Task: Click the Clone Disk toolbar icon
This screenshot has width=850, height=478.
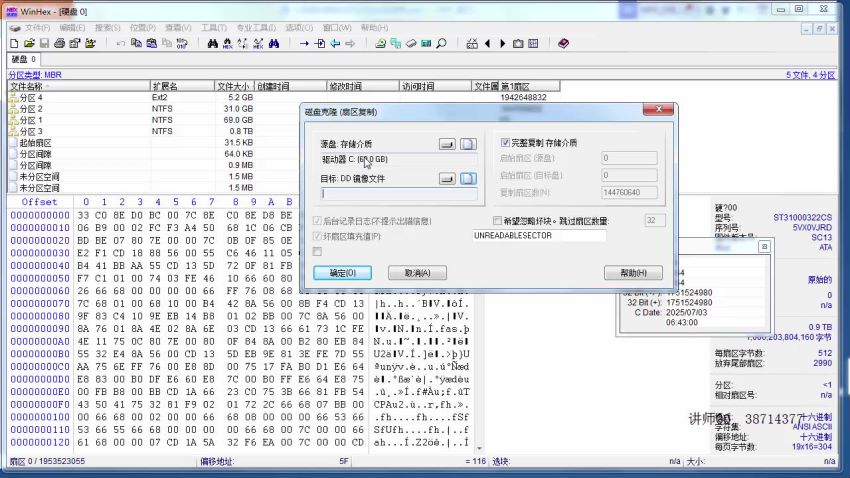Action: tap(396, 43)
